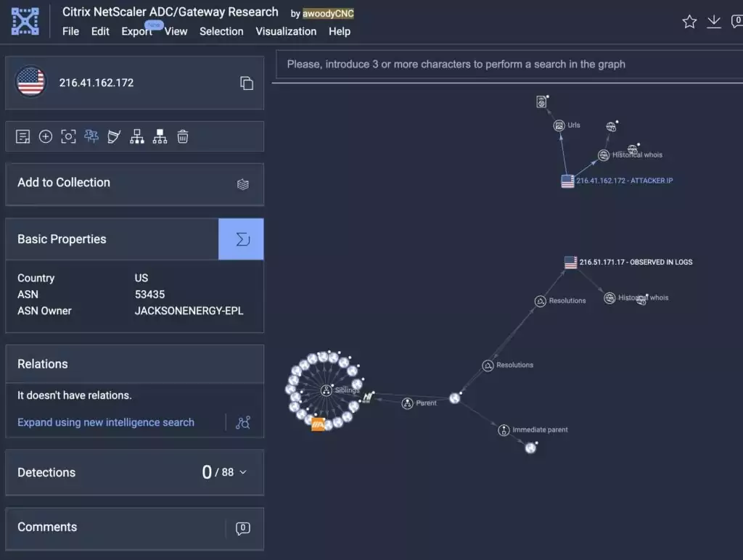This screenshot has height=560, width=743.
Task: Click the VirusTotal Graph logo icon
Action: point(25,21)
